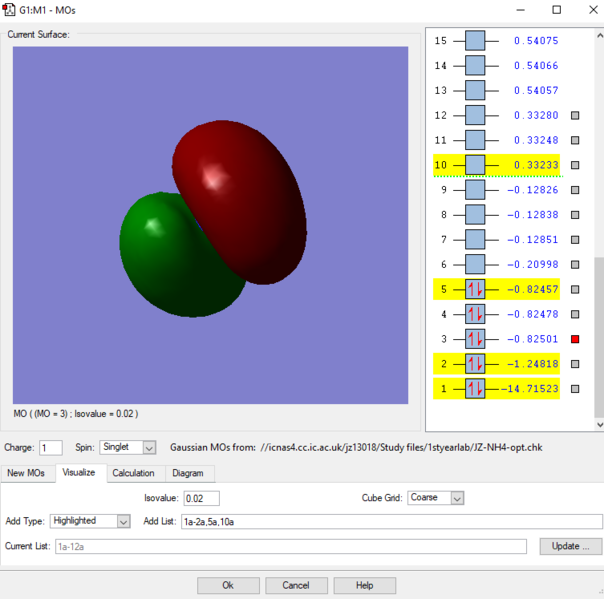Viewport: 604px width, 599px height.
Task: Click the Help button
Action: (364, 586)
